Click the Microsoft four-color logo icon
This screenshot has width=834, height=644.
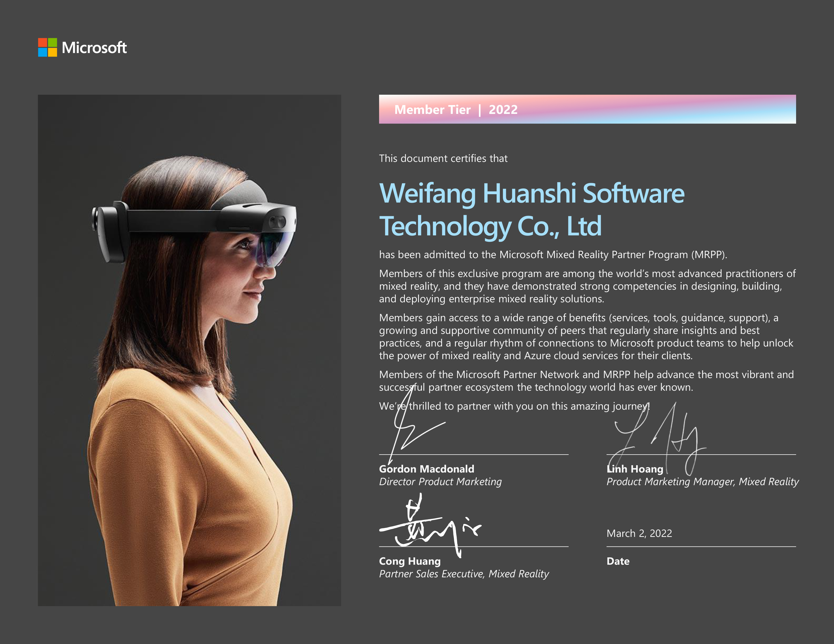coord(47,47)
